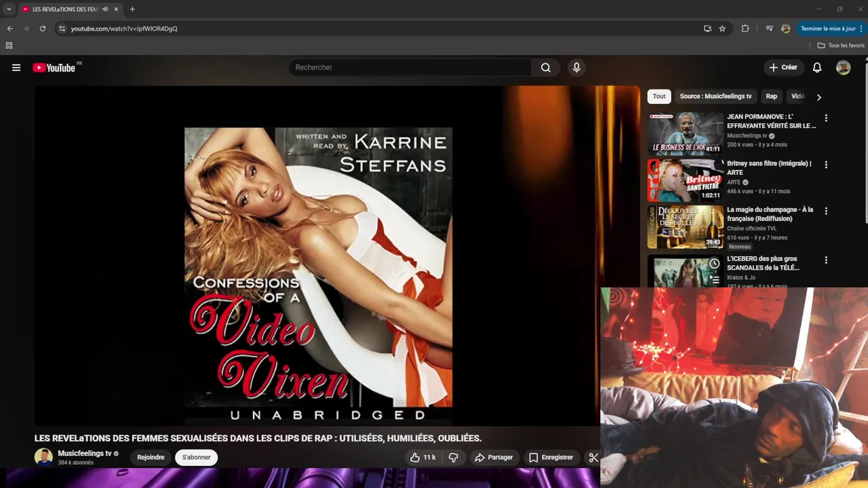Click the ARTE channel name
This screenshot has height=488, width=868.
tap(734, 182)
